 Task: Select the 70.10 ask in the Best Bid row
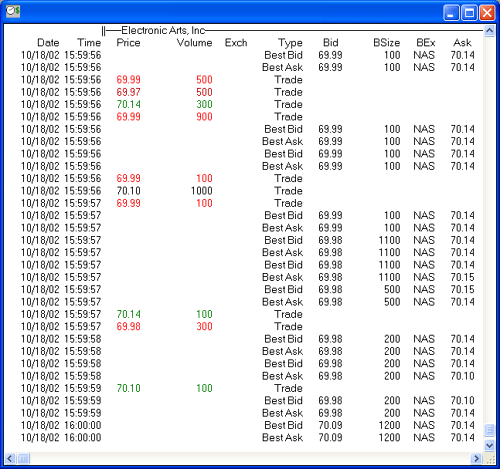(462, 400)
